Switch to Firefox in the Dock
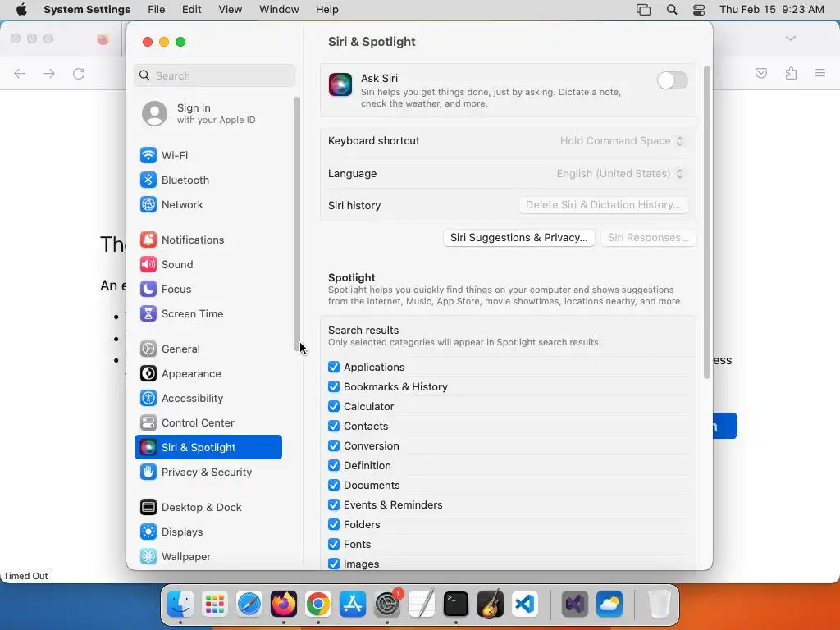 (x=283, y=605)
